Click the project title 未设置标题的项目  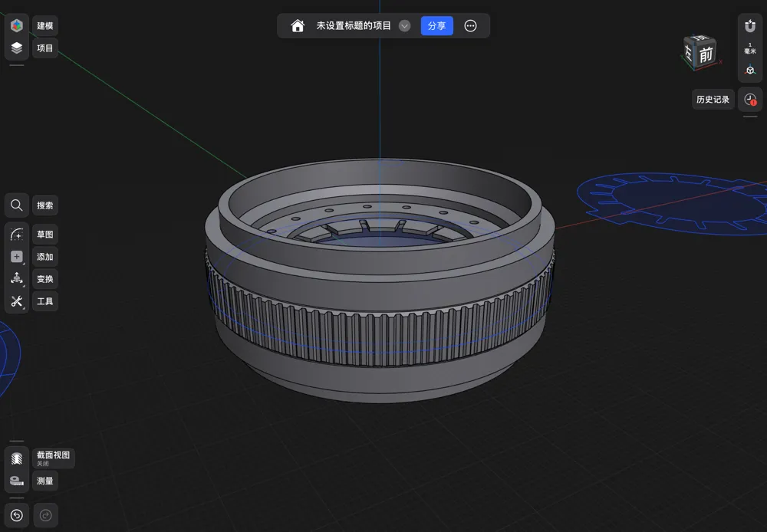354,26
